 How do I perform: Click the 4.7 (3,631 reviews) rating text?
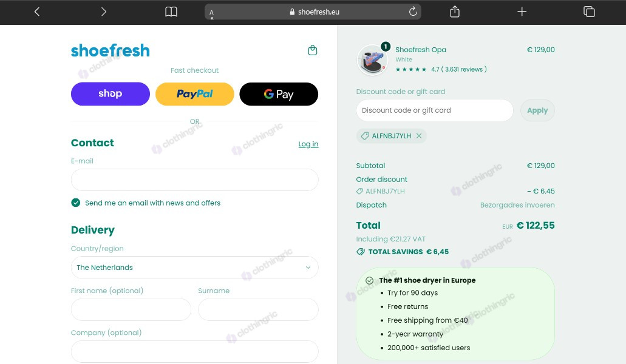coord(458,69)
